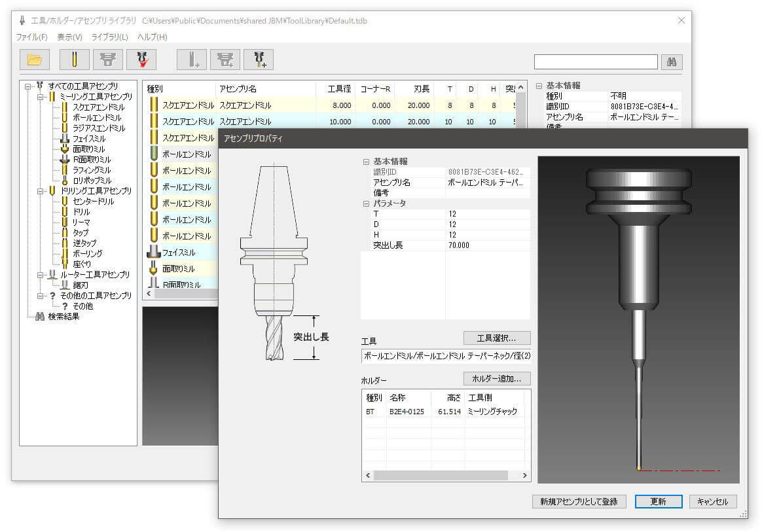Click the open library folder icon
The image size is (762, 532).
34,60
